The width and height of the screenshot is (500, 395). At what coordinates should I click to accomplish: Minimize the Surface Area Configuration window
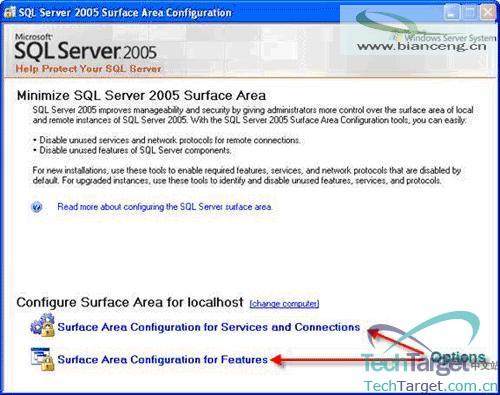point(451,13)
